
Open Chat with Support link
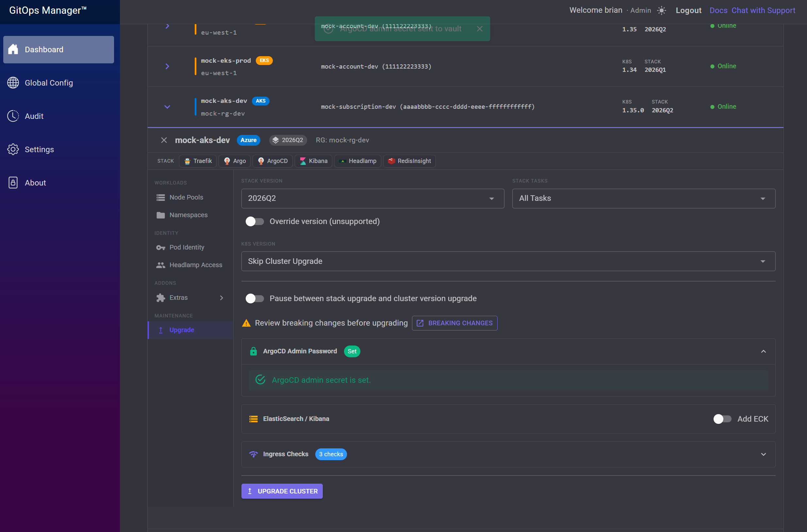point(763,10)
